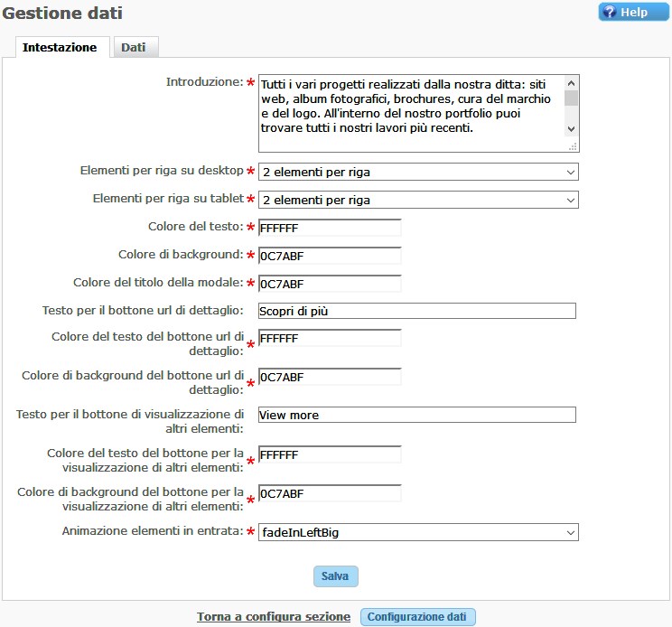
Task: Expand Elementi per riga su tablet dropdown
Action: pos(418,200)
